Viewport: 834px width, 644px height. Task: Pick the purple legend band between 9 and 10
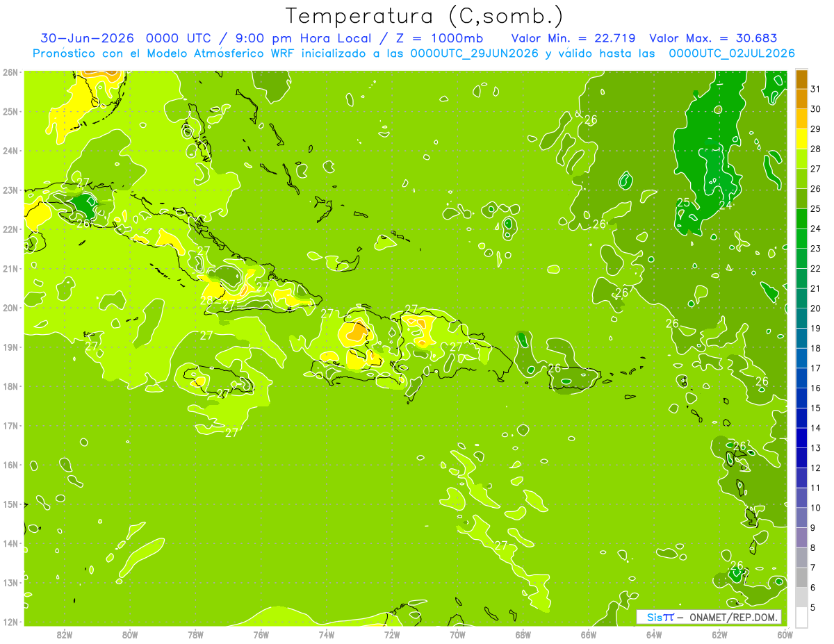point(801,518)
